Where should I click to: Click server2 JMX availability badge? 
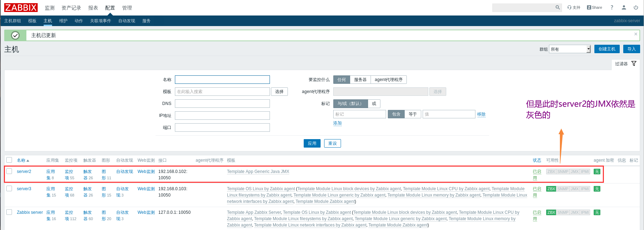click(575, 172)
